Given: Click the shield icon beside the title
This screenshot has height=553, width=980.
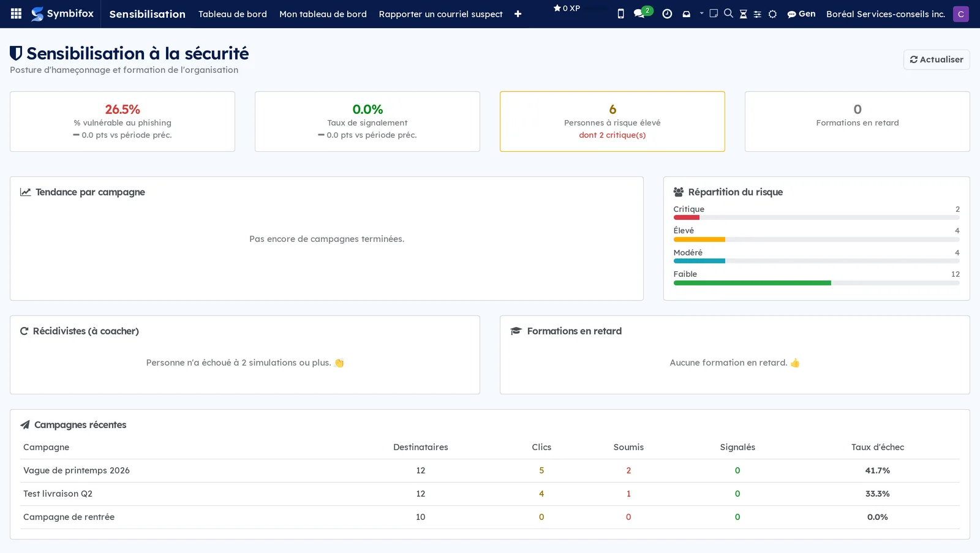Looking at the screenshot, I should click(x=16, y=53).
